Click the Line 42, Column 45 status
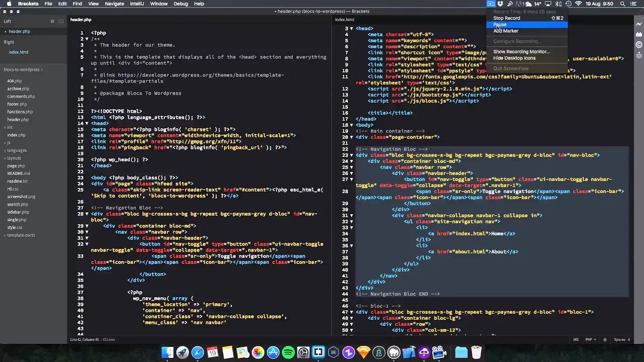Viewport: 644px width, 362px height. coord(85,340)
